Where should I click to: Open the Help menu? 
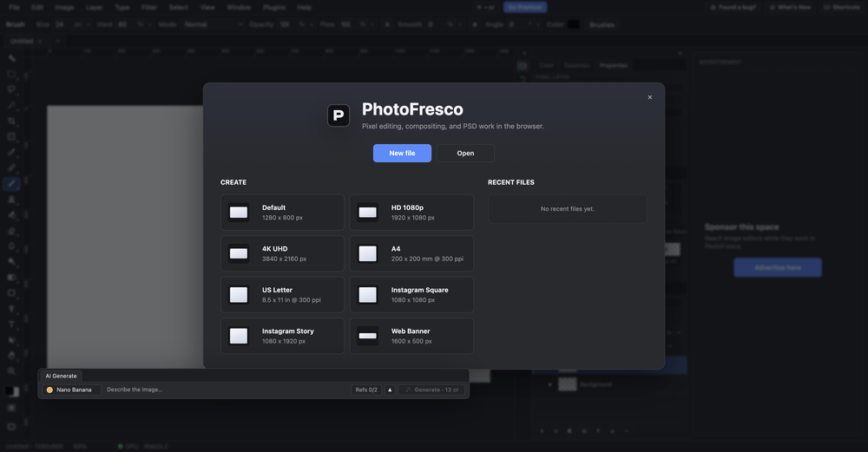[x=304, y=7]
